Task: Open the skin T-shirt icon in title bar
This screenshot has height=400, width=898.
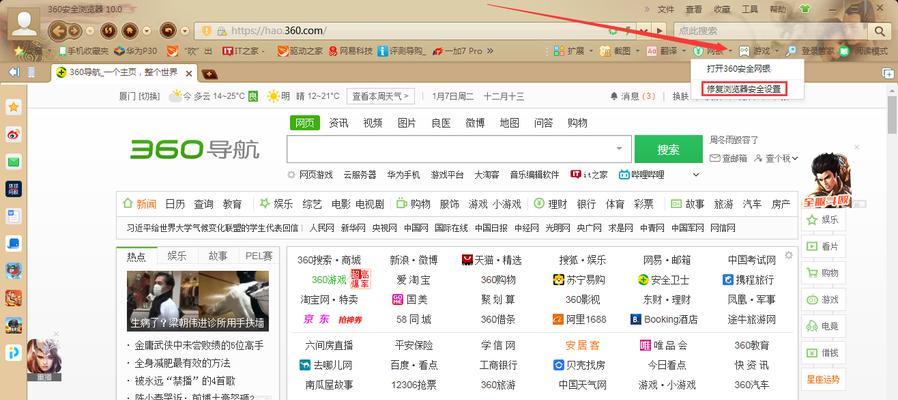Action: pos(805,9)
